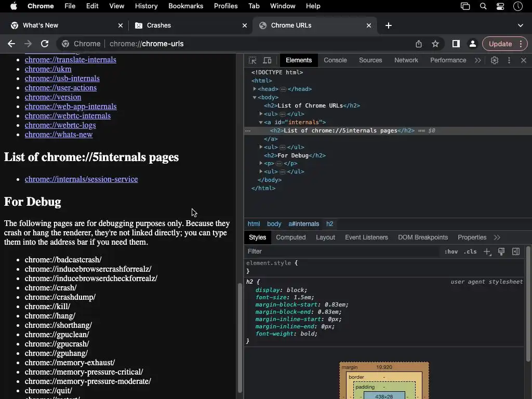This screenshot has height=399, width=532.
Task: Open DevTools settings gear
Action: pyautogui.click(x=495, y=60)
